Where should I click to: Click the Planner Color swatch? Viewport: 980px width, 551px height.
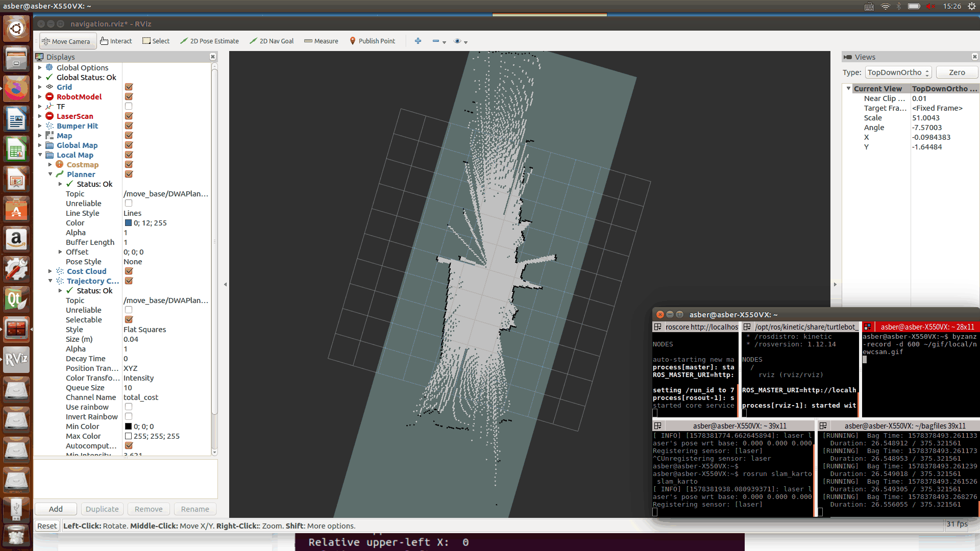129,223
